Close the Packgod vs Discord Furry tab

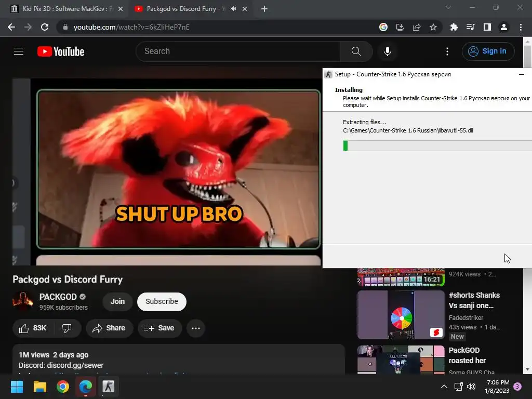click(x=245, y=9)
